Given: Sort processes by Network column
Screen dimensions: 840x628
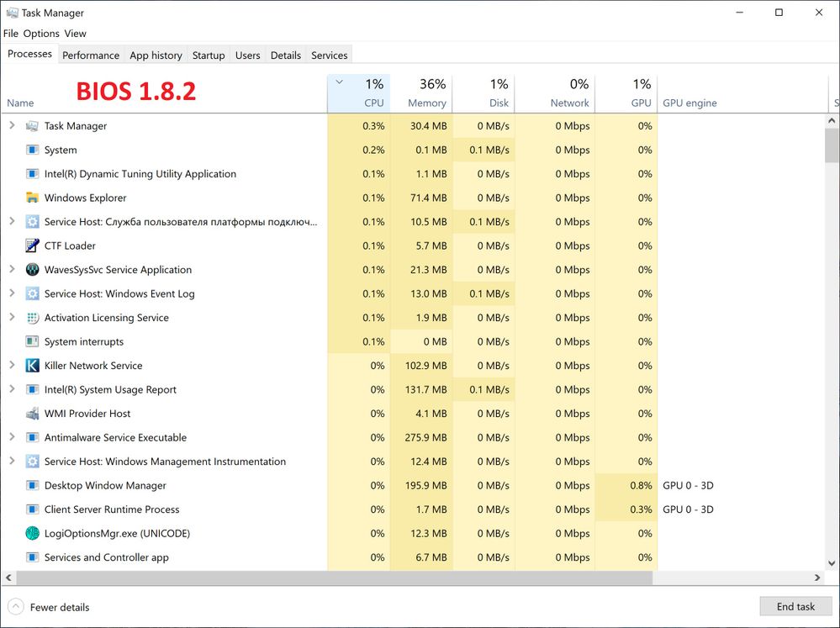Looking at the screenshot, I should tap(554, 93).
